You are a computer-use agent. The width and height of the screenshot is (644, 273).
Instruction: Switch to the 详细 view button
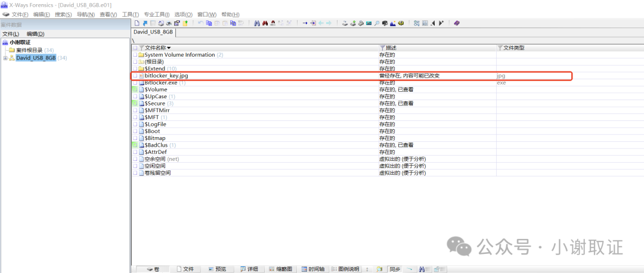[x=249, y=269]
